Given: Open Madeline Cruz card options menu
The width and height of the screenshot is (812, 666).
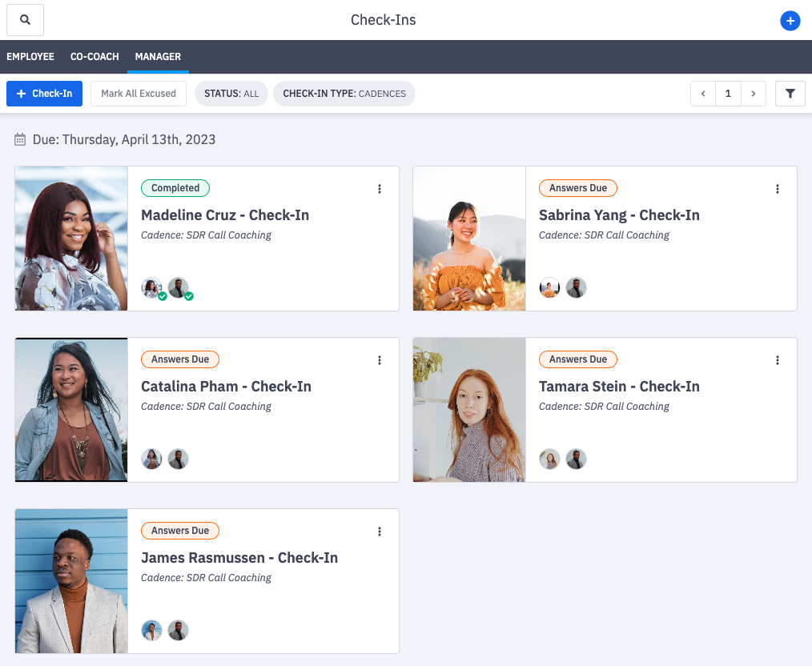Looking at the screenshot, I should pos(380,189).
